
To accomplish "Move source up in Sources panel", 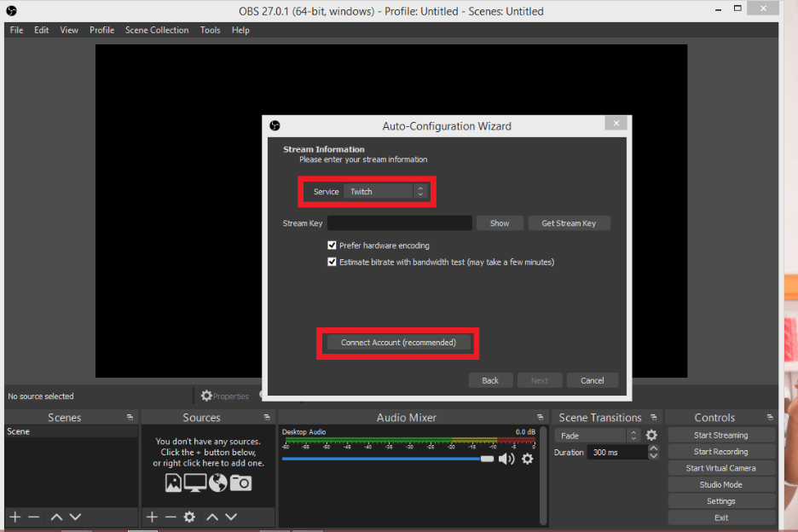I will tap(212, 518).
